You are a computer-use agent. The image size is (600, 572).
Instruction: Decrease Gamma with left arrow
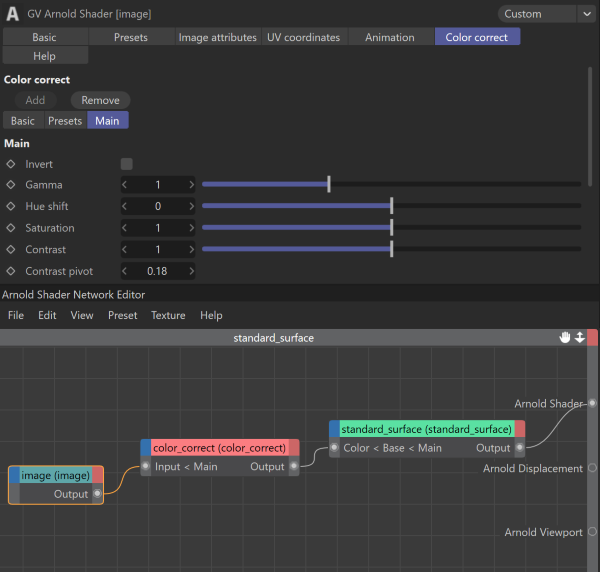tap(125, 185)
